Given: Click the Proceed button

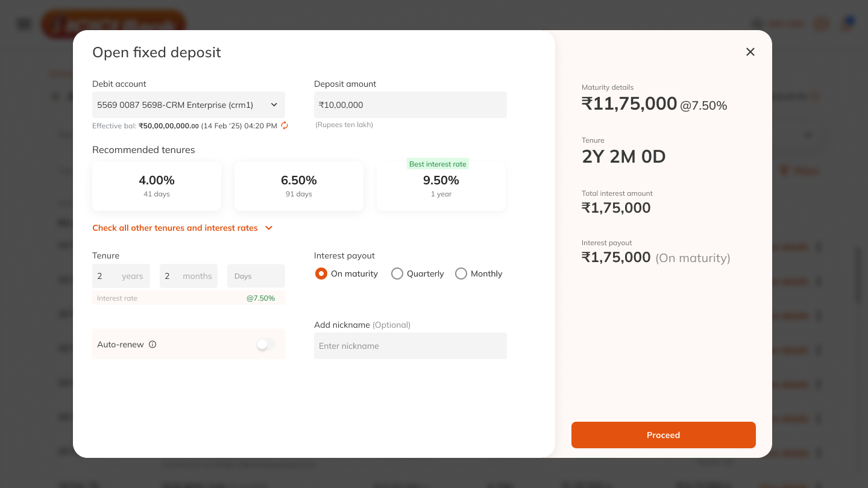Looking at the screenshot, I should pos(663,434).
